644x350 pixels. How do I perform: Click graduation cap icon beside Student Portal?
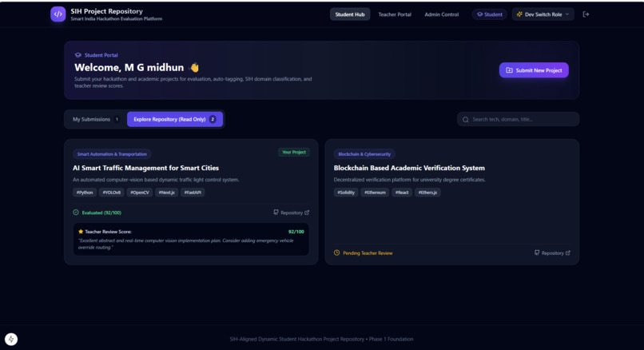(78, 55)
